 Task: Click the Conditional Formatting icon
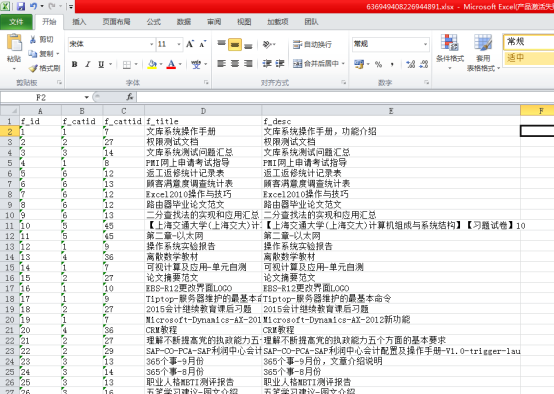pyautogui.click(x=449, y=42)
